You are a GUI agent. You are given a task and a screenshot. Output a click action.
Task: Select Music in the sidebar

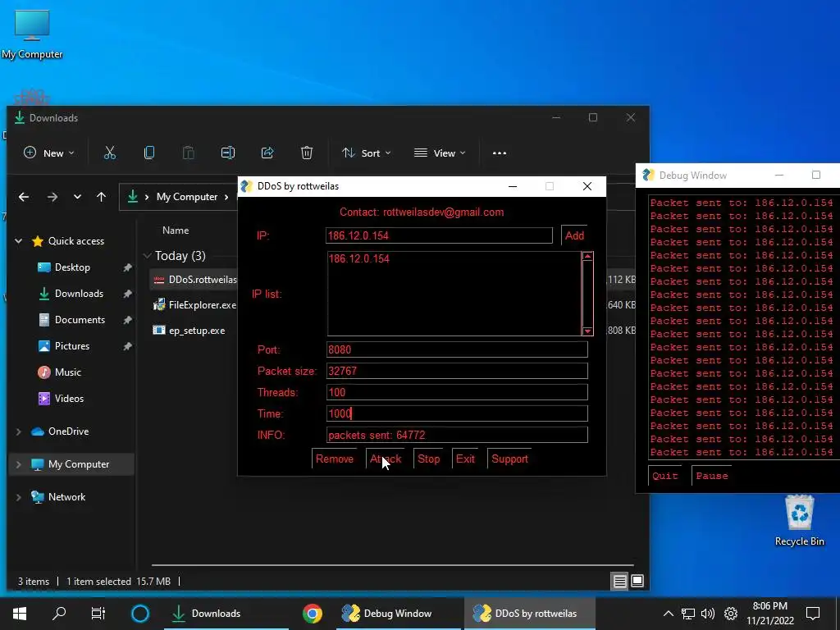(67, 372)
